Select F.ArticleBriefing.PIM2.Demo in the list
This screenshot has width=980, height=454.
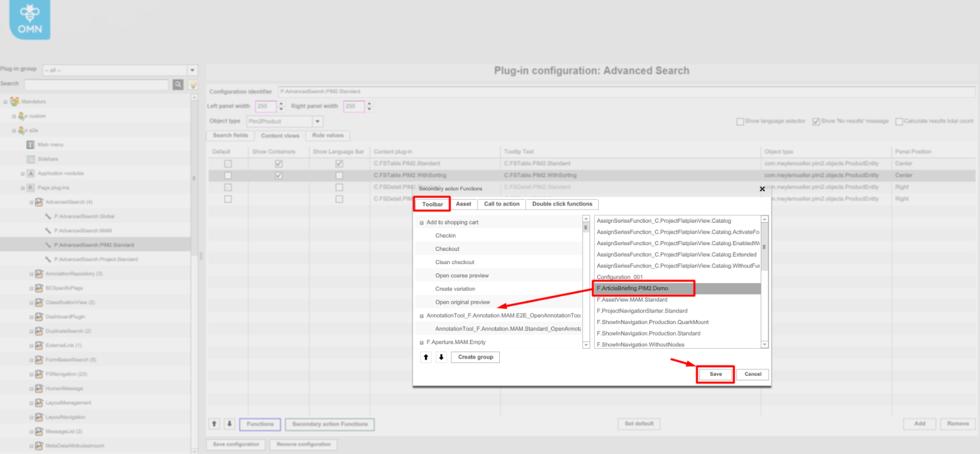tap(677, 288)
